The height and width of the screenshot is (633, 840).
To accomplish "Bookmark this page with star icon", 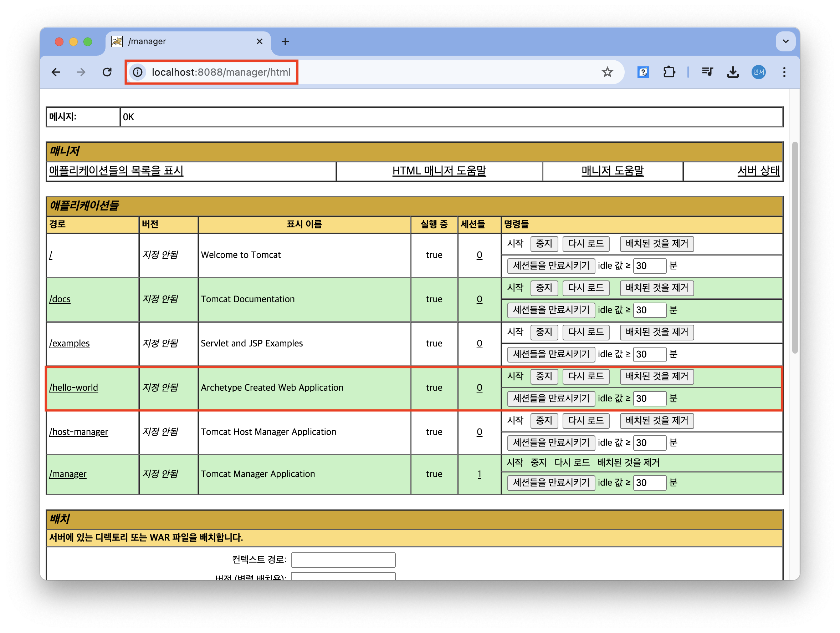I will click(607, 72).
